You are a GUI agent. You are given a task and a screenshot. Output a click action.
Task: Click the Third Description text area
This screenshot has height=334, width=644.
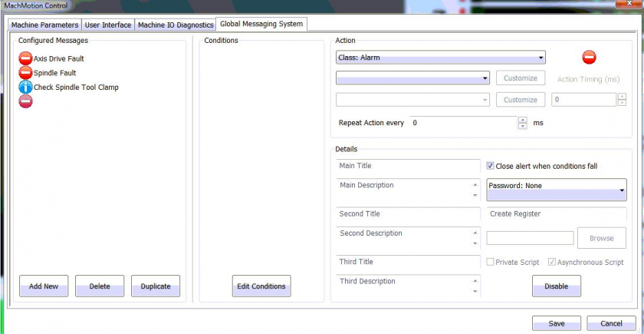coord(408,286)
